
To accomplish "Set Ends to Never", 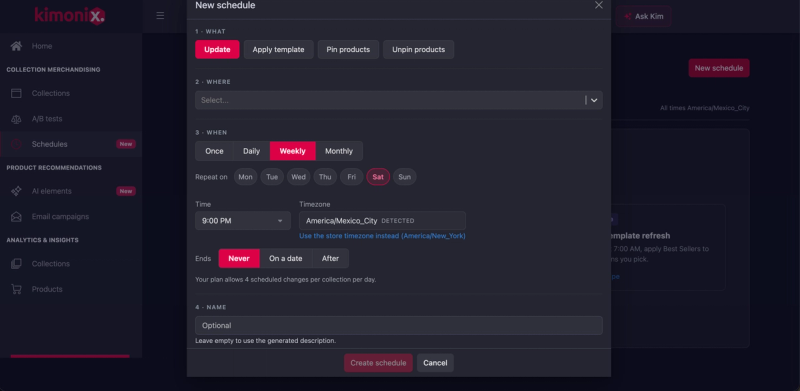I will (x=239, y=258).
